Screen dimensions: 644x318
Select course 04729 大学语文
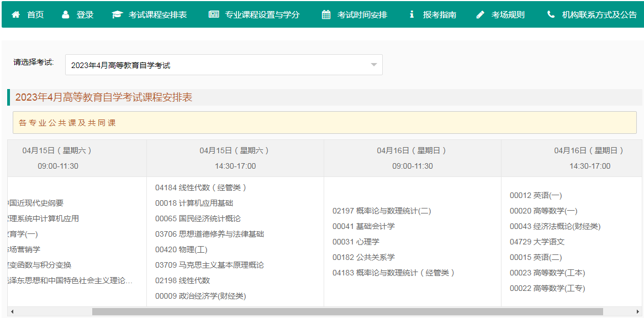537,242
